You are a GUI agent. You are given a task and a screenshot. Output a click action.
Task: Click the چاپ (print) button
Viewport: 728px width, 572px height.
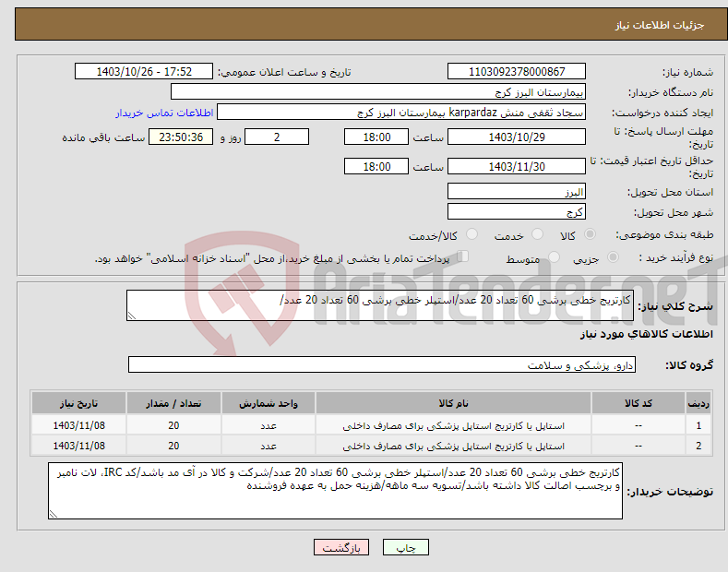pos(405,548)
